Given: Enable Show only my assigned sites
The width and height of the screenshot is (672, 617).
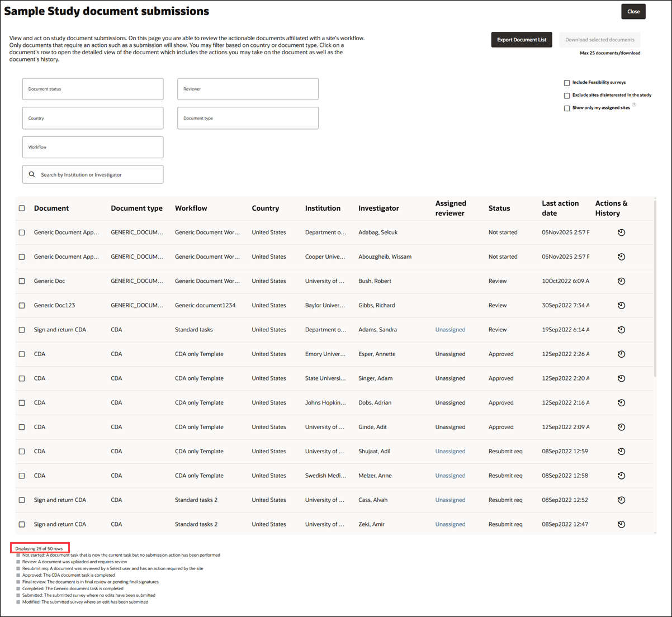Looking at the screenshot, I should 567,108.
